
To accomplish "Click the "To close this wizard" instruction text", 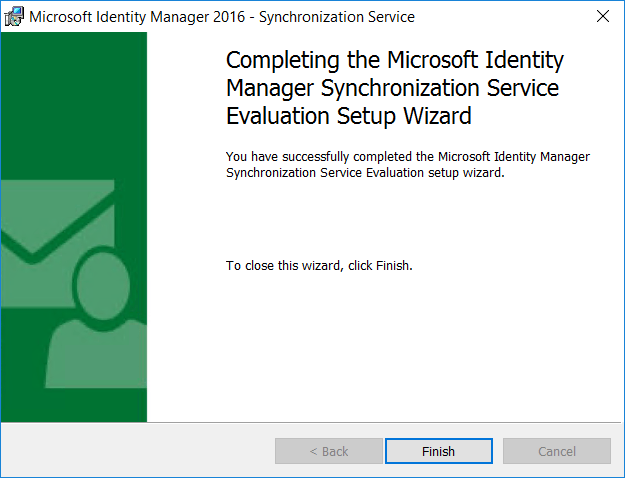I will [x=290, y=266].
